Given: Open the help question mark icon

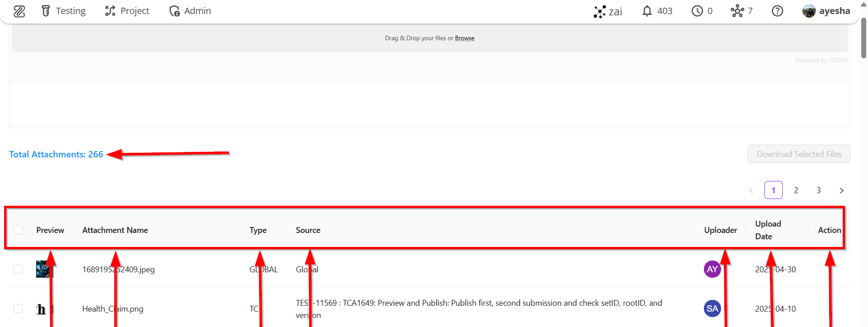Looking at the screenshot, I should (777, 11).
